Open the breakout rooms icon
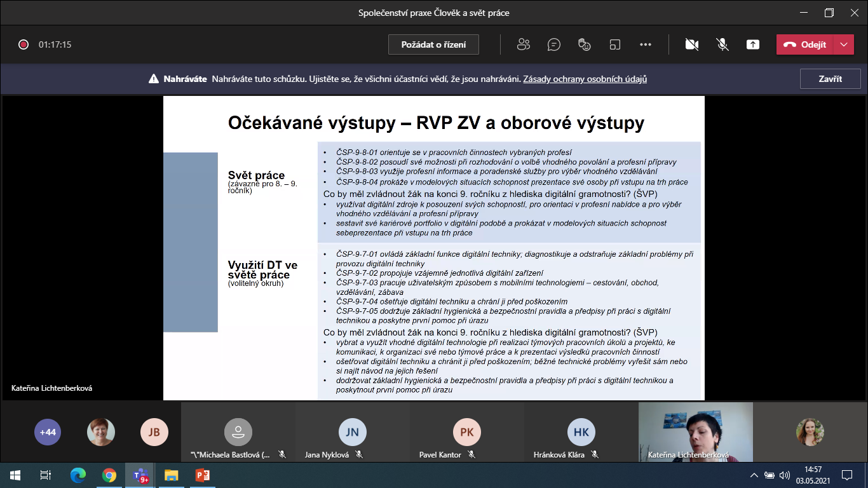The height and width of the screenshot is (488, 868). (614, 44)
